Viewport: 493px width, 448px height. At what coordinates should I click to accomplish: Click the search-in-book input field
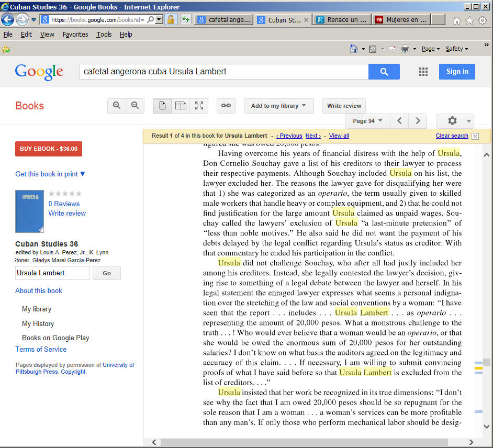pyautogui.click(x=52, y=273)
